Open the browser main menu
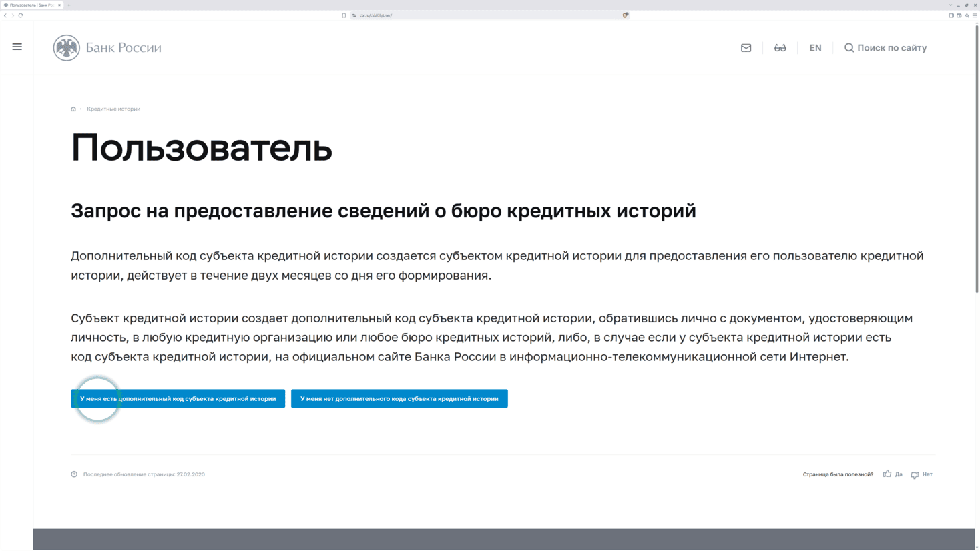Viewport: 980px width, 551px height. click(975, 15)
